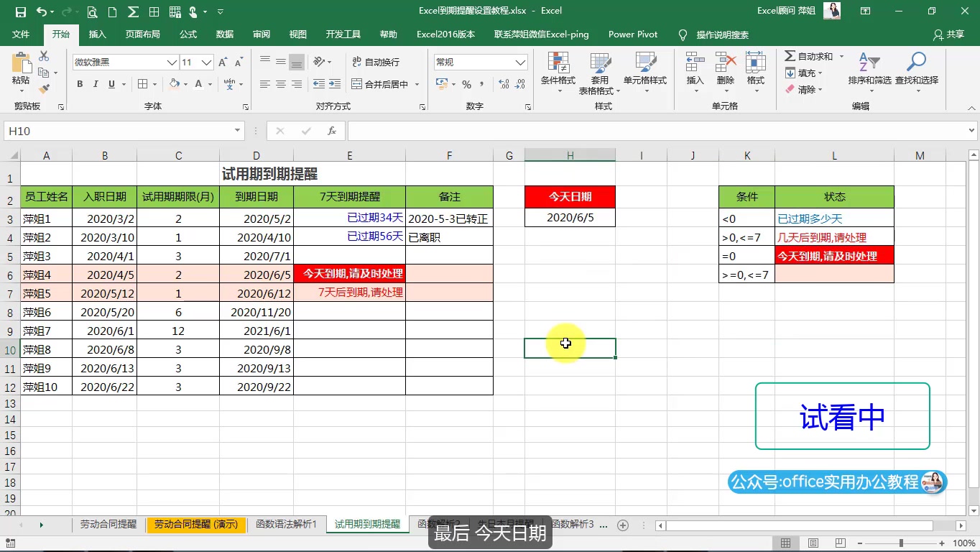Click the 操作说明搜索 search box
The height and width of the screenshot is (552, 980).
[x=722, y=34]
